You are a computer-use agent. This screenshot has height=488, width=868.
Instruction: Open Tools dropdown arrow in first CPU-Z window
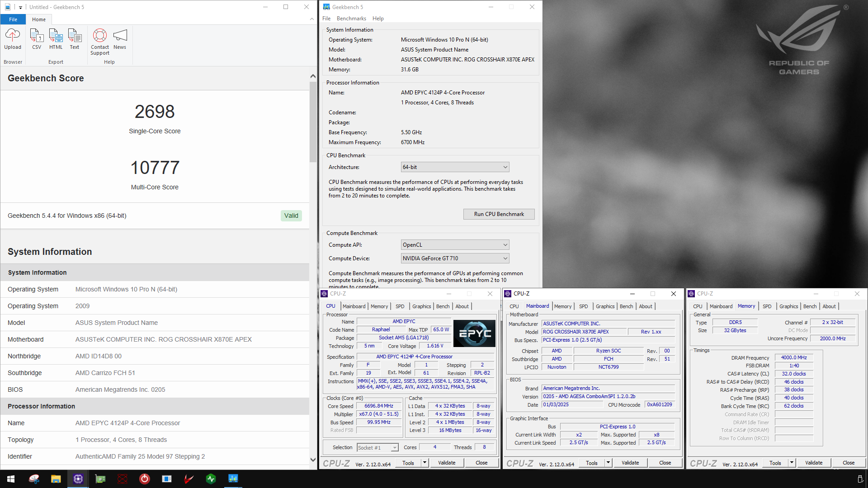point(425,463)
